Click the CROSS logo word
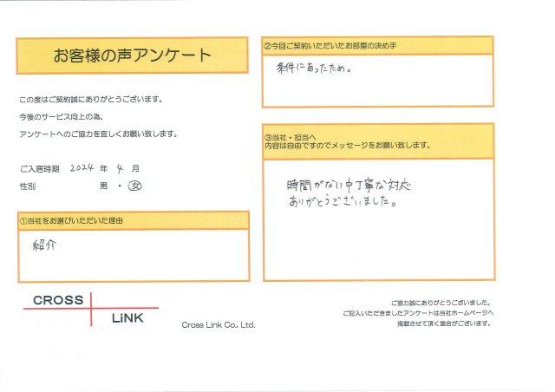The height and width of the screenshot is (392, 555). click(58, 300)
